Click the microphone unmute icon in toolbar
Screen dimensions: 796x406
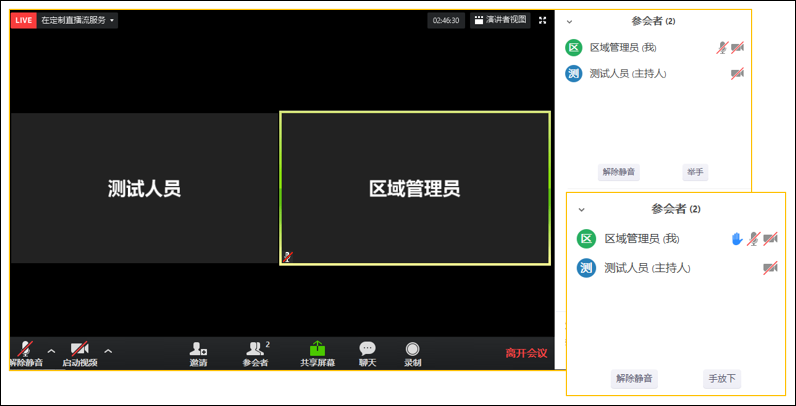(25, 349)
